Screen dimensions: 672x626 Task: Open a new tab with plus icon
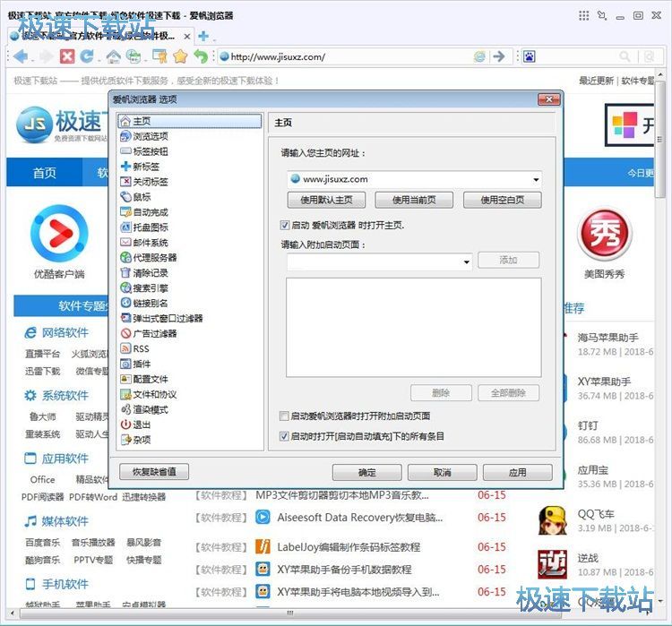pyautogui.click(x=203, y=36)
